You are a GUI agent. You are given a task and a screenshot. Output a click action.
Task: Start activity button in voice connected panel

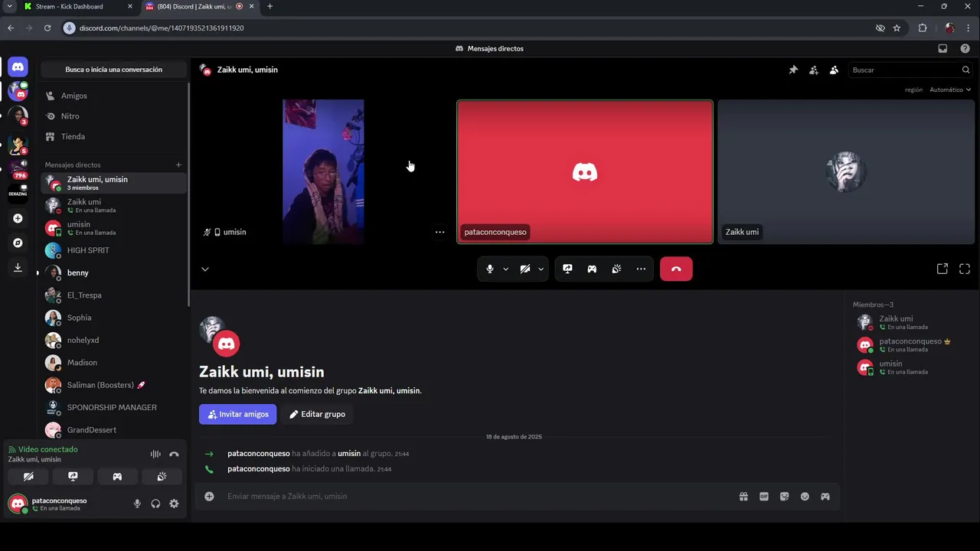point(117,476)
